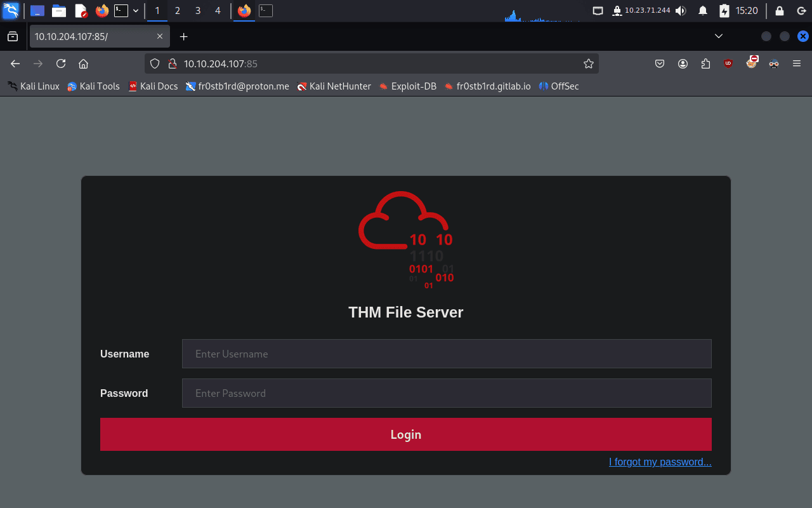This screenshot has height=508, width=812.
Task: Adjust the system volume speaker icon
Action: [x=681, y=11]
